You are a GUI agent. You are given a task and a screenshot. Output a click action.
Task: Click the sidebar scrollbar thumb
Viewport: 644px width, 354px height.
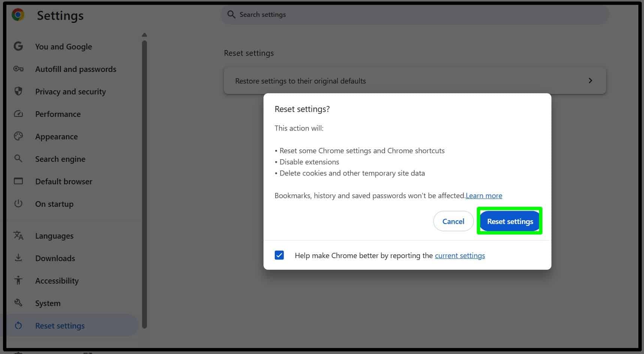[x=144, y=184]
